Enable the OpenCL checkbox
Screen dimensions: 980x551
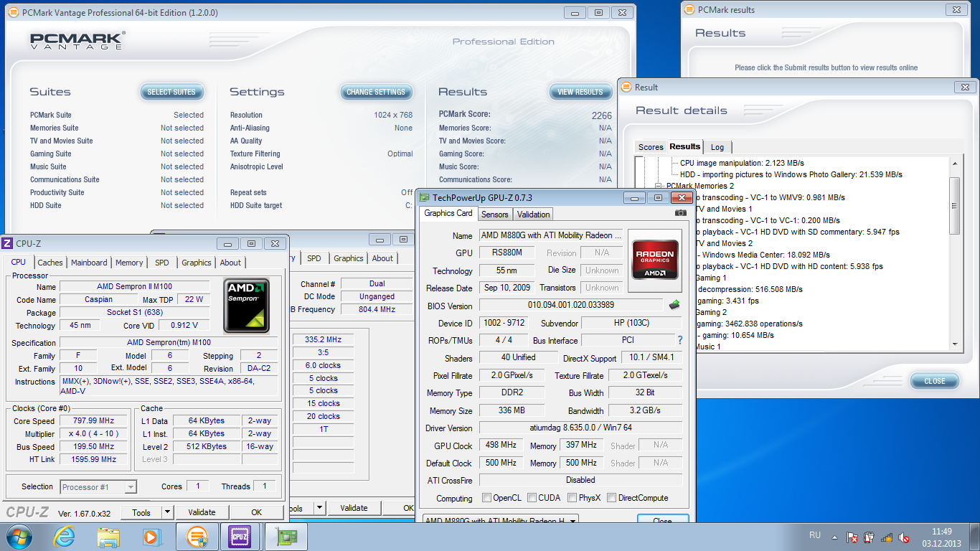[x=487, y=498]
